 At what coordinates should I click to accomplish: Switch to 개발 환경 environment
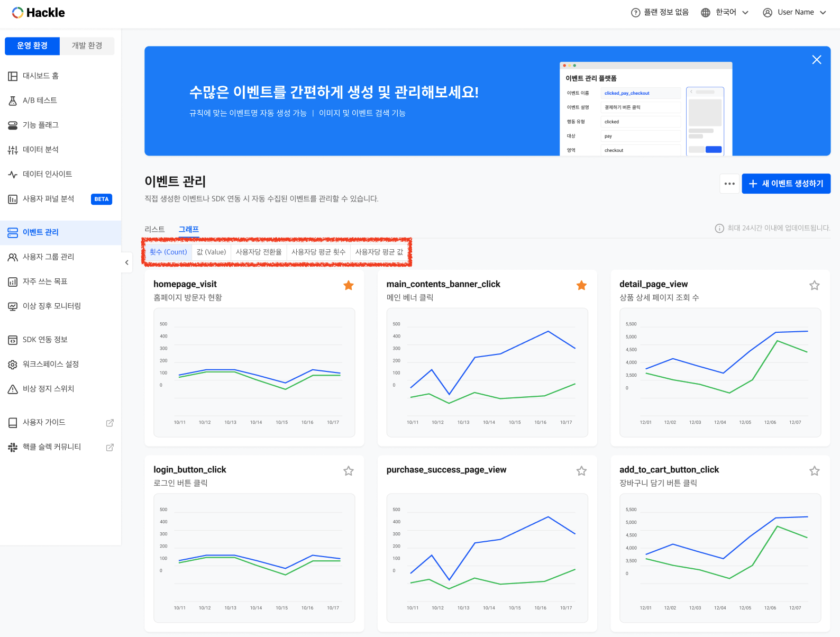pos(87,46)
